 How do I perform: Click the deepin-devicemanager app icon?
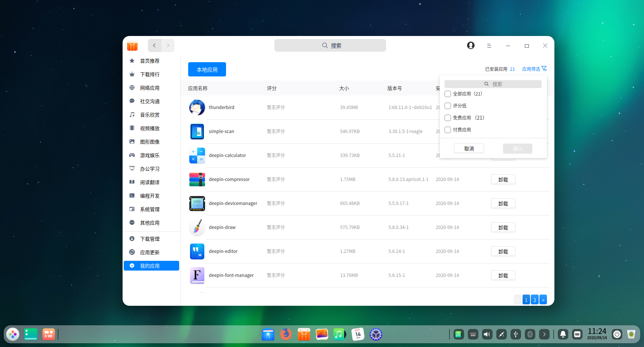click(x=197, y=203)
